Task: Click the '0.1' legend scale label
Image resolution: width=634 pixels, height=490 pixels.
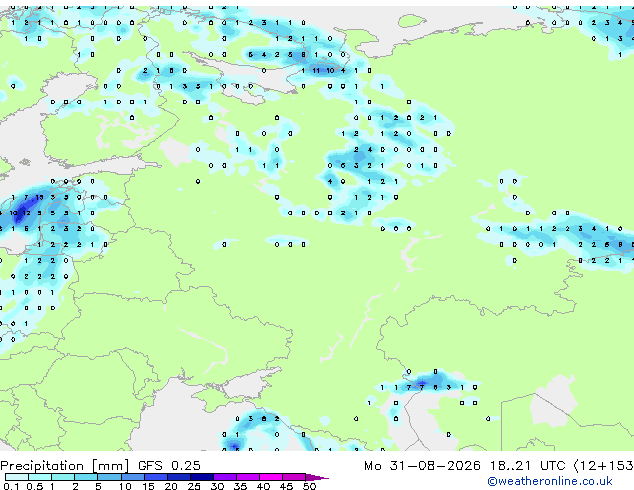Action: (11, 486)
